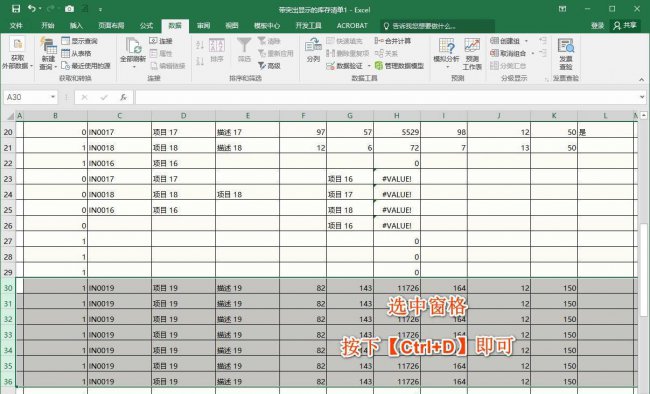Open the 数据验证 dropdown arrow
Viewport: 650px width, 394px height.
[369, 66]
